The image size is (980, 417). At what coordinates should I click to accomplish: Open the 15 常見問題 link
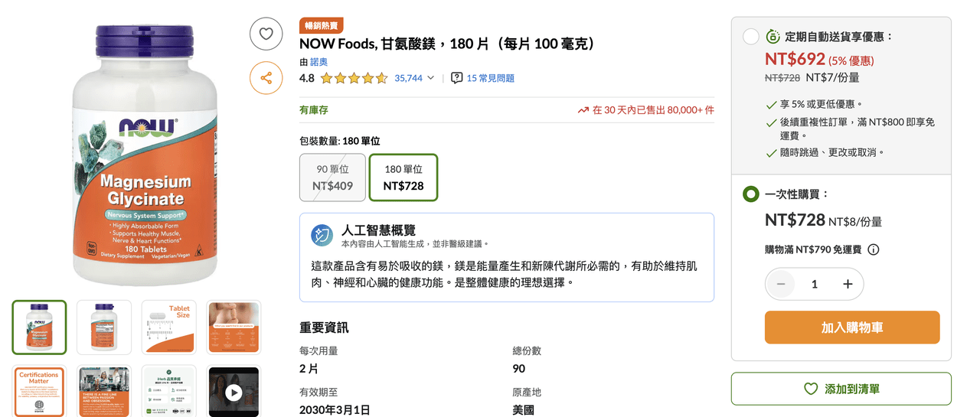(x=491, y=78)
